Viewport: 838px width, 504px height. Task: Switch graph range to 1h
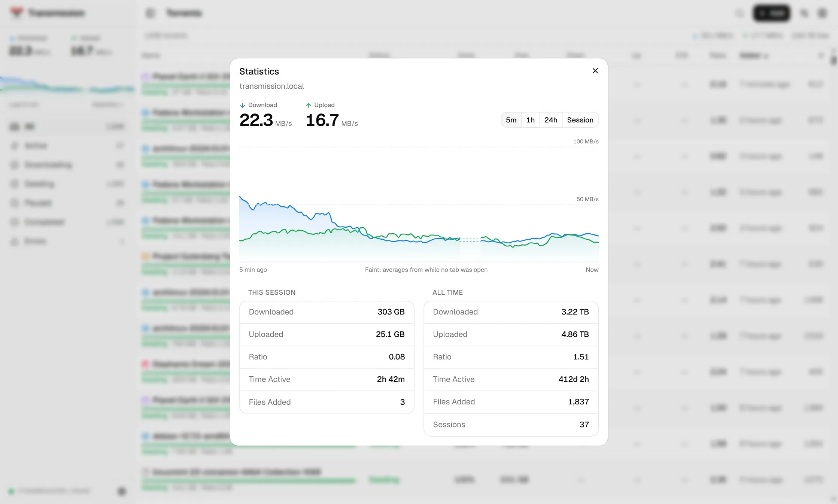point(530,120)
